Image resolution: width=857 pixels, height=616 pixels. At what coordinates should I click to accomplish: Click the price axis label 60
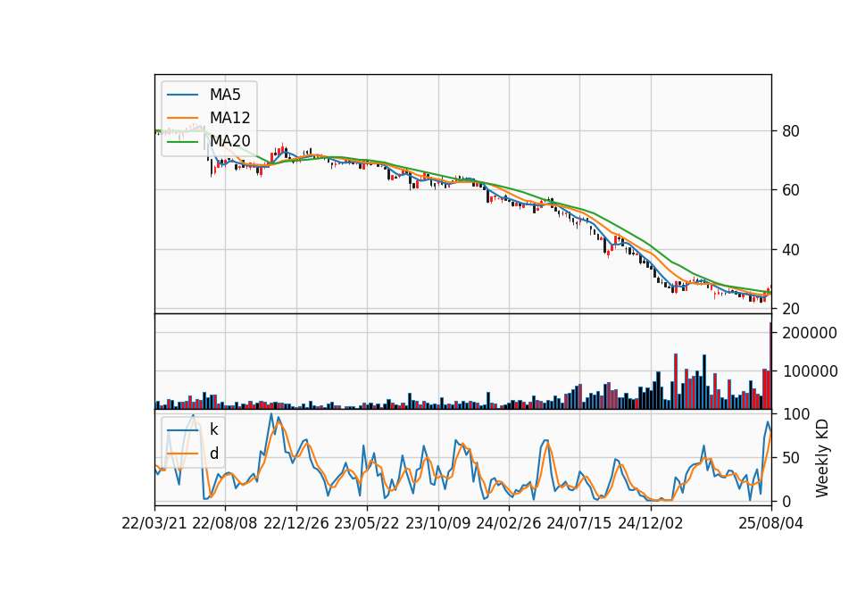pyautogui.click(x=791, y=190)
